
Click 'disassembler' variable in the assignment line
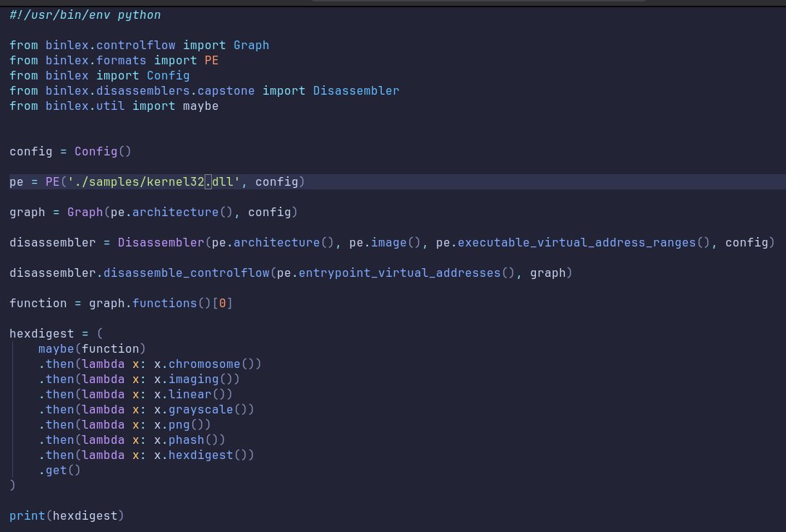[53, 242]
